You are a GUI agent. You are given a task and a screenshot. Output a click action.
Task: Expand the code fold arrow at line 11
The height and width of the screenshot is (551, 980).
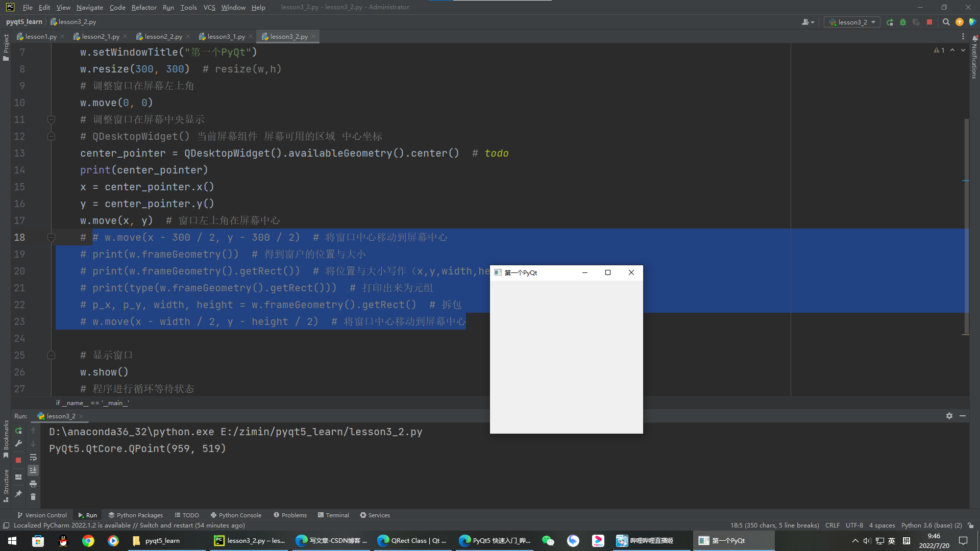(x=51, y=119)
